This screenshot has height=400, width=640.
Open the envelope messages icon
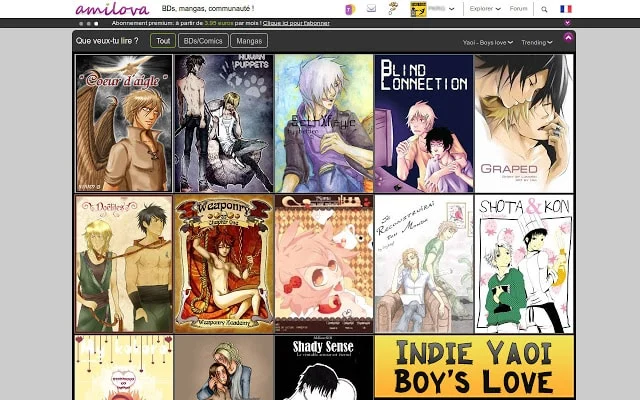tap(371, 8)
